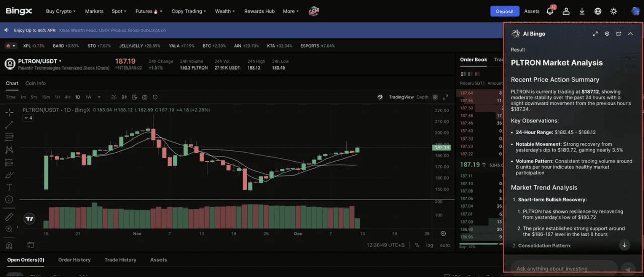Open the PLTRON/USDT pair dropdown

tap(40, 61)
